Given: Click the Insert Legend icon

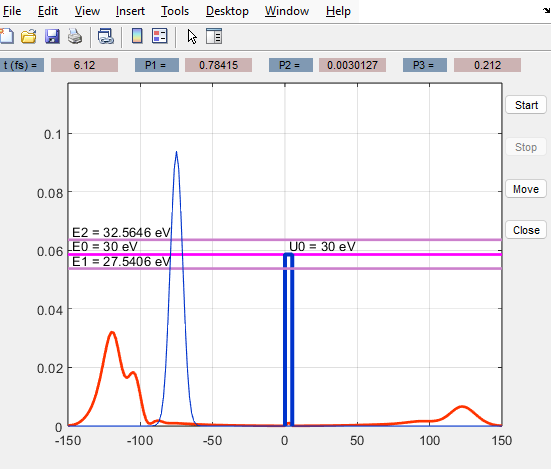Looking at the screenshot, I should (x=160, y=36).
